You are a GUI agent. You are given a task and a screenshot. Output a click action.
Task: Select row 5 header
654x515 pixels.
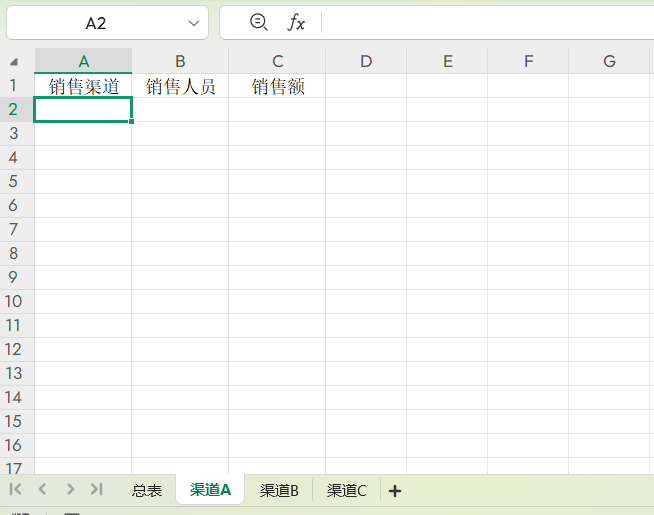click(14, 181)
